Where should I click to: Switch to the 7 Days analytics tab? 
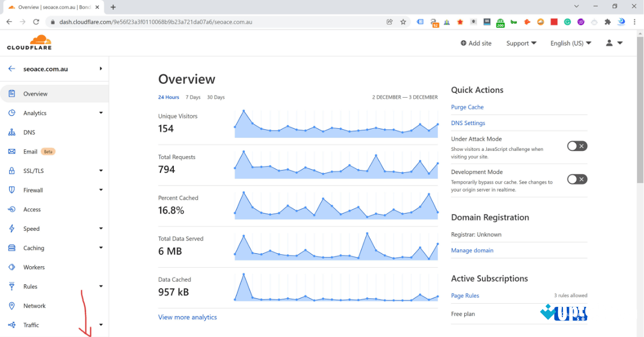(x=193, y=97)
